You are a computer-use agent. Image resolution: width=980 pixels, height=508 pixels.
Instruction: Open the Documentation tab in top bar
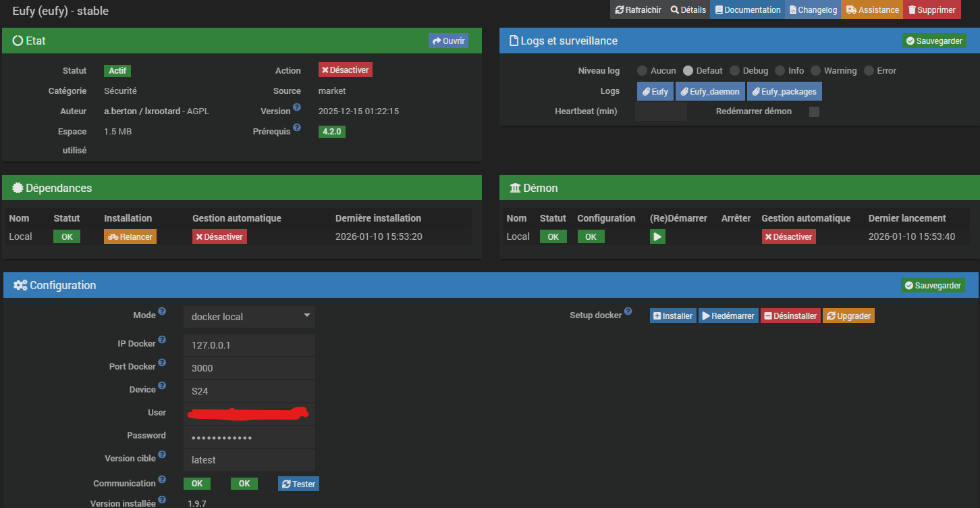[x=747, y=10]
